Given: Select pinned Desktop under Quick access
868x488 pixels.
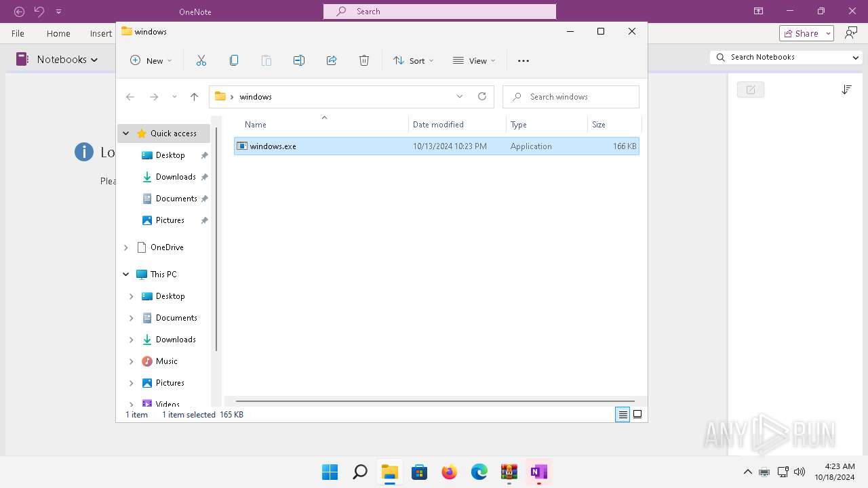Looking at the screenshot, I should pyautogui.click(x=170, y=155).
